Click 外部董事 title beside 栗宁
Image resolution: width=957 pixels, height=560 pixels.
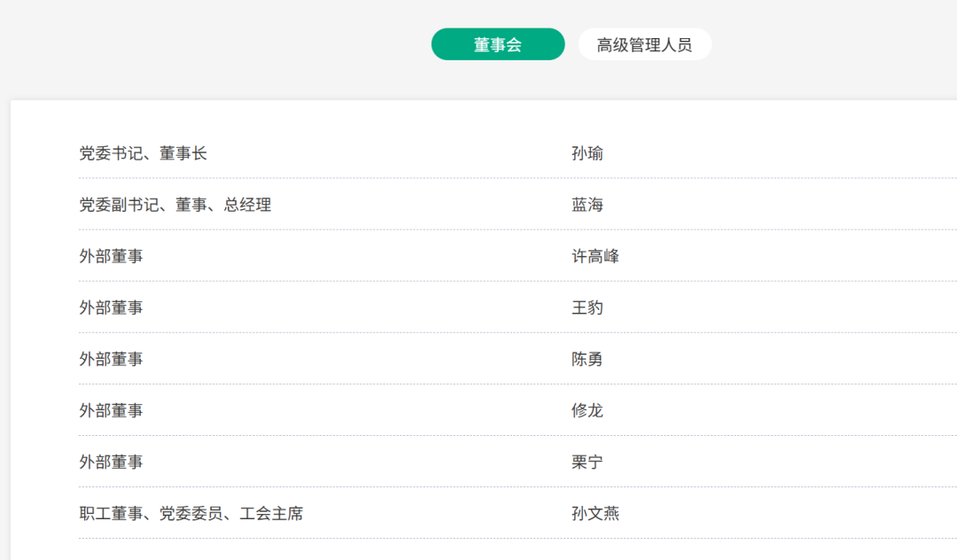click(x=111, y=462)
